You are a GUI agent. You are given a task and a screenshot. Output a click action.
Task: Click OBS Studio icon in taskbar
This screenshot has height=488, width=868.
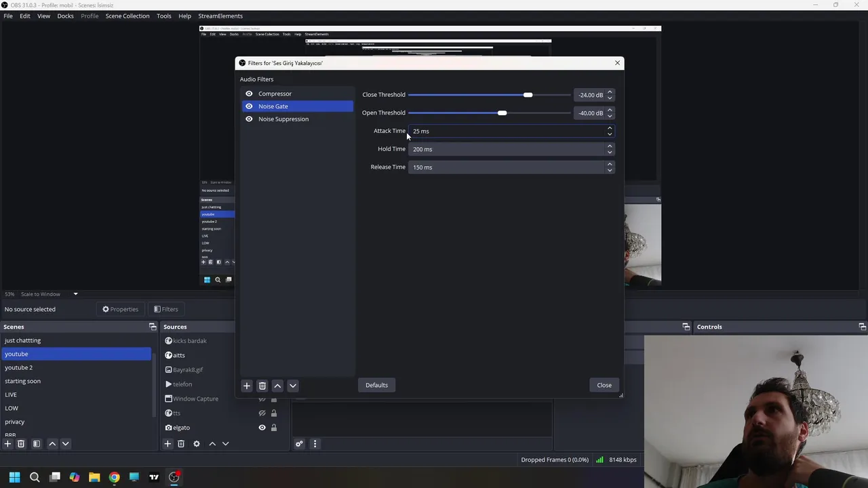(x=174, y=477)
